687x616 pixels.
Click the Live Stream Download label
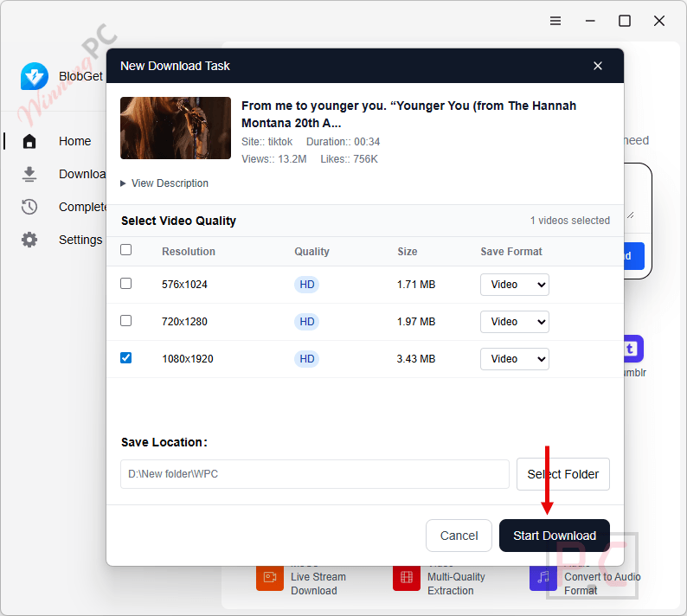318,584
